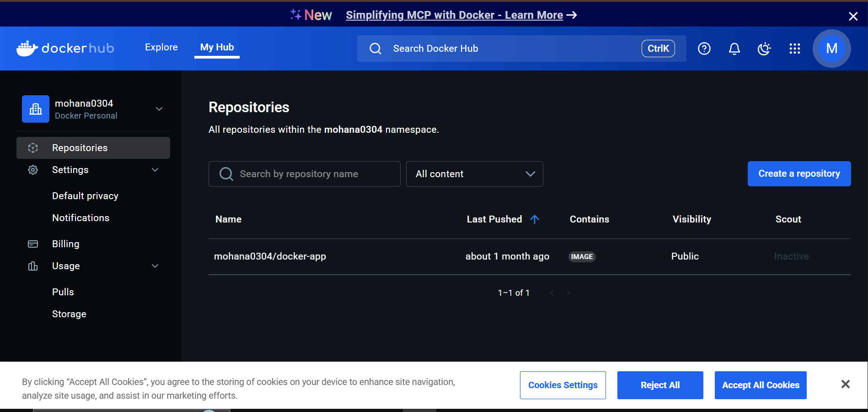Viewport: 868px width, 412px height.
Task: Click the magnifier in repository search box
Action: [226, 174]
